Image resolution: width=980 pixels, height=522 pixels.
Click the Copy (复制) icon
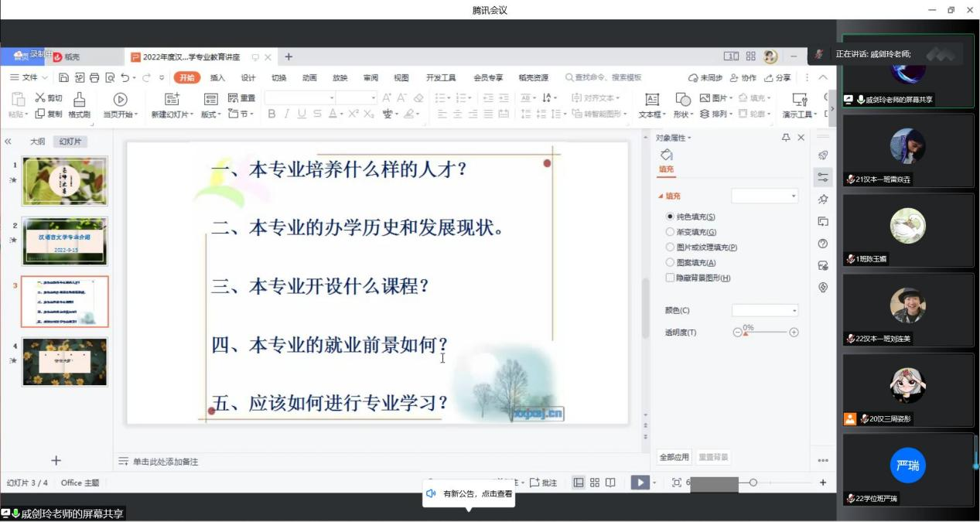point(40,114)
